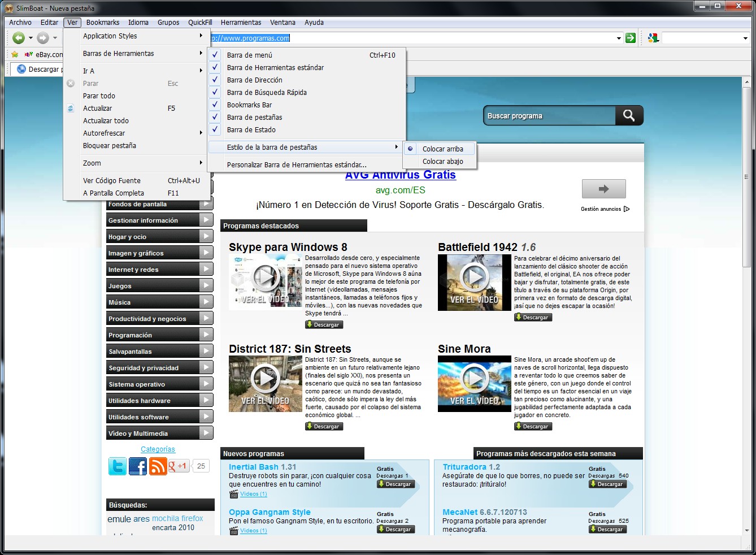This screenshot has height=555, width=756.
Task: Click the Descargar tab globe icon
Action: point(21,69)
